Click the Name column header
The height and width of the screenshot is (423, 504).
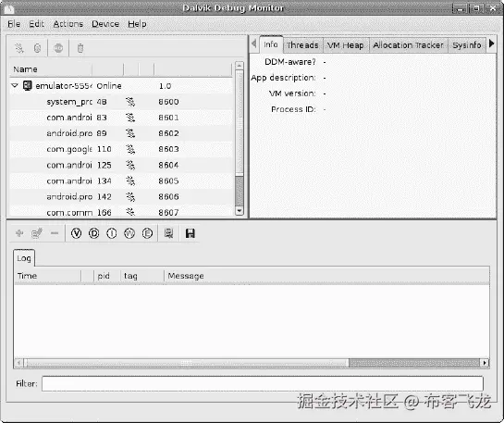pos(51,69)
